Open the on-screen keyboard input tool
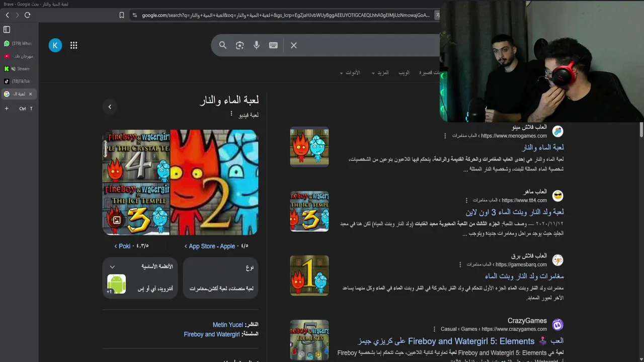Viewport: 644px width, 362px height. pos(273,45)
